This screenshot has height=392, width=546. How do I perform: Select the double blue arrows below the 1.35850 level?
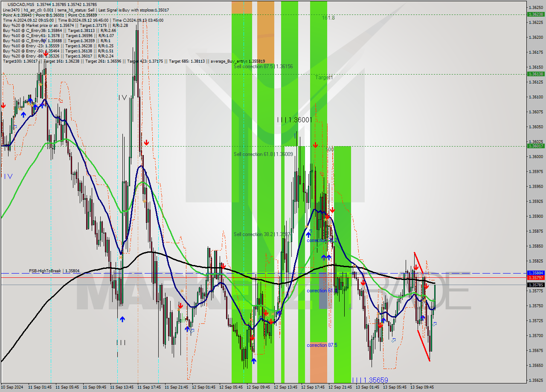point(326,257)
